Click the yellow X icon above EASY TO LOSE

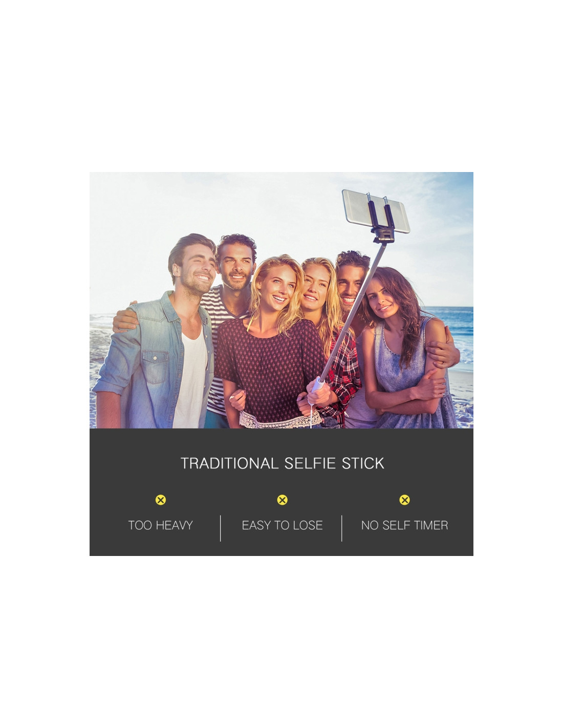tap(282, 500)
